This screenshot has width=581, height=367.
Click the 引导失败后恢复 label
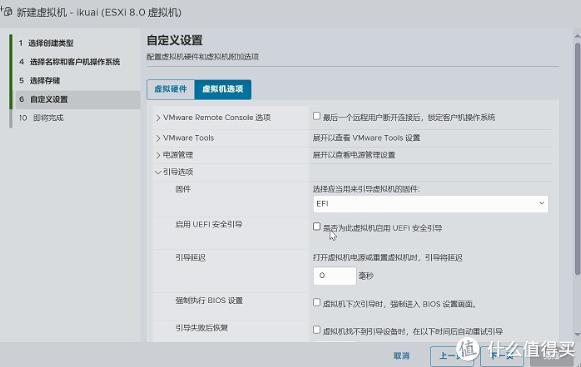pyautogui.click(x=202, y=328)
